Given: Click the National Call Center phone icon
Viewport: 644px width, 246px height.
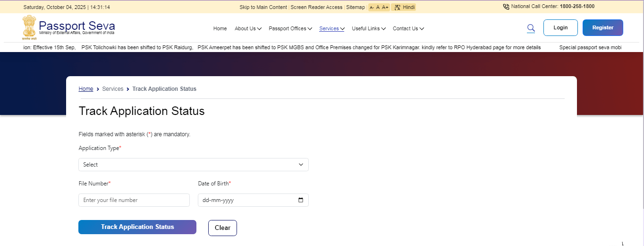Looking at the screenshot, I should coord(506,7).
